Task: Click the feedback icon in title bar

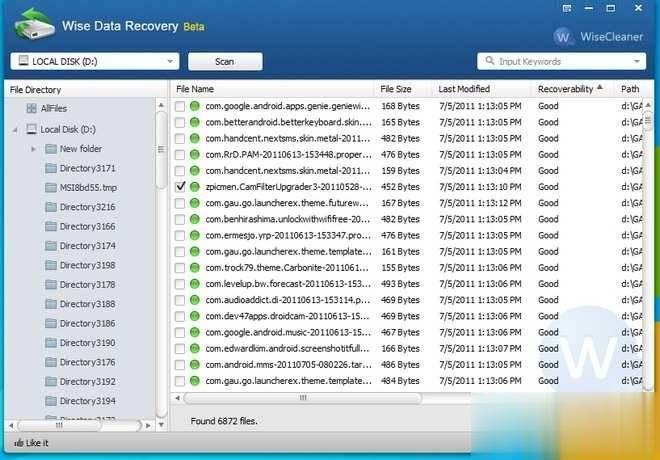Action: [567, 8]
